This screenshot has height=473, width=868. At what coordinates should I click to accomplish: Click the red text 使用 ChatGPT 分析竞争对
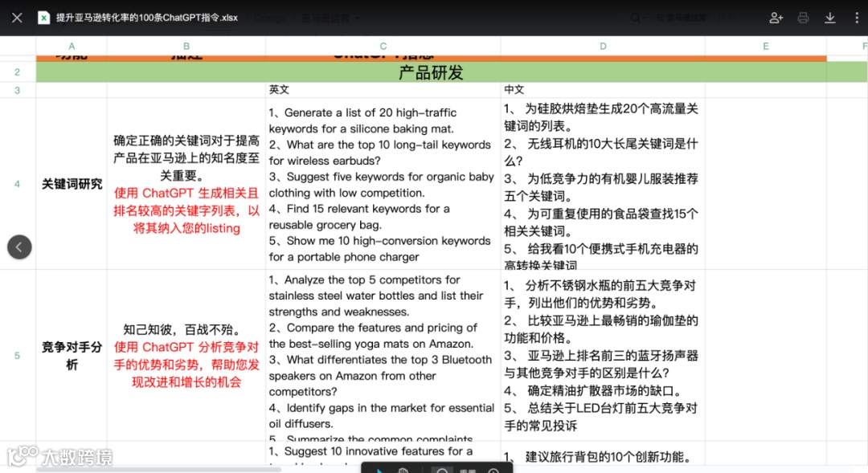pyautogui.click(x=186, y=347)
